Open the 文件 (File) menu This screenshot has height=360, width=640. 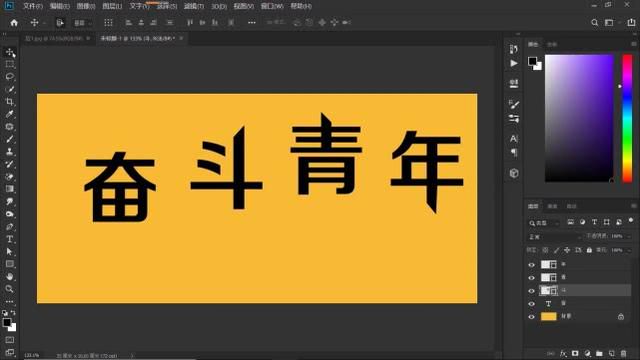click(33, 6)
